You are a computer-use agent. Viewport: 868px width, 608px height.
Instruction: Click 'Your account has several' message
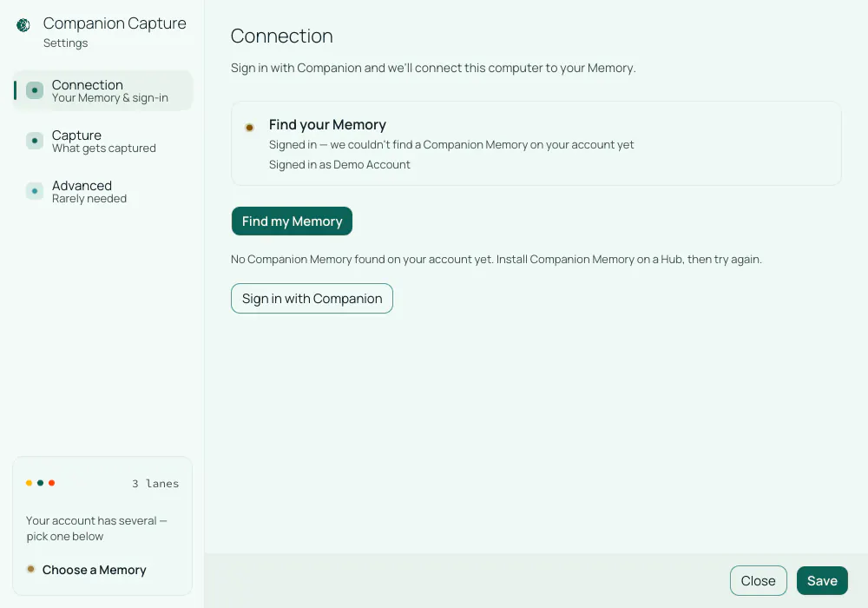click(x=96, y=528)
